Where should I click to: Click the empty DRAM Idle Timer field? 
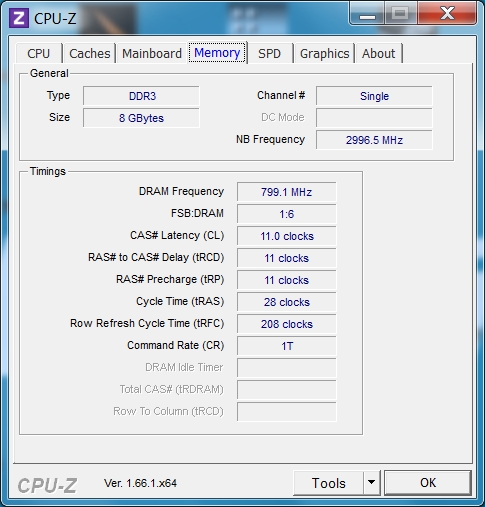click(x=287, y=368)
